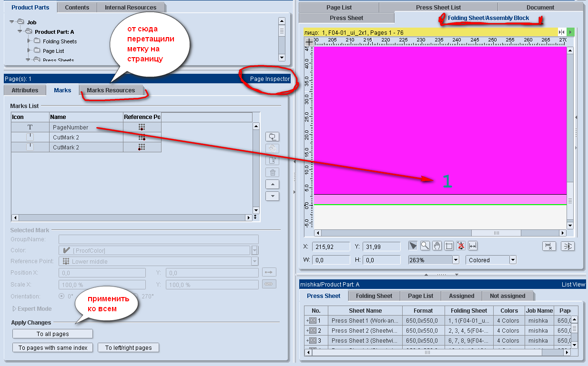Click the reference point icon of PageNumber
This screenshot has height=366, width=588.
tap(142, 127)
